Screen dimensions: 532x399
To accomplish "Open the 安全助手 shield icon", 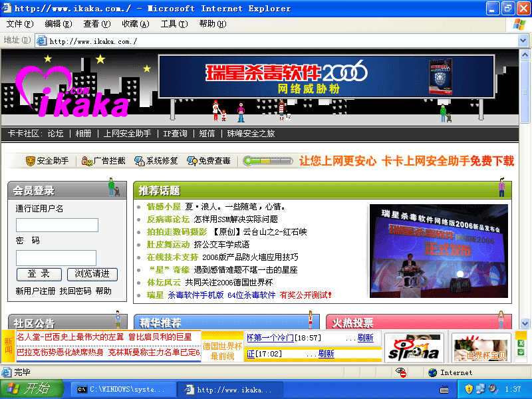I will 31,161.
